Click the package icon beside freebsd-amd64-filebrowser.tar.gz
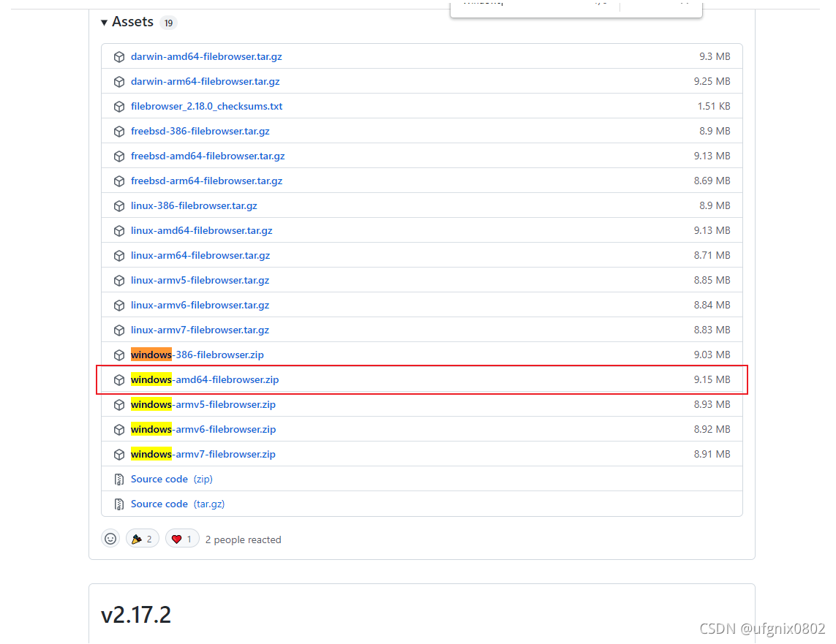The image size is (836, 644). pos(119,156)
